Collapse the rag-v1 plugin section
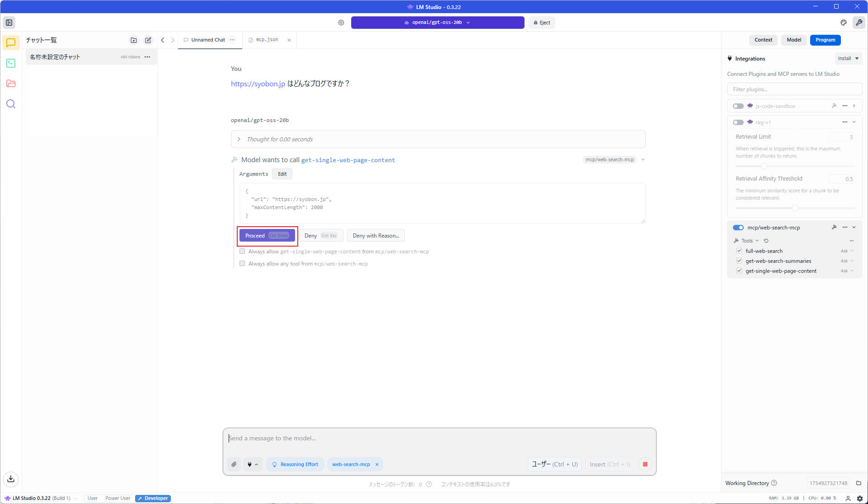Screen dimensions: 868x504 pos(854,122)
